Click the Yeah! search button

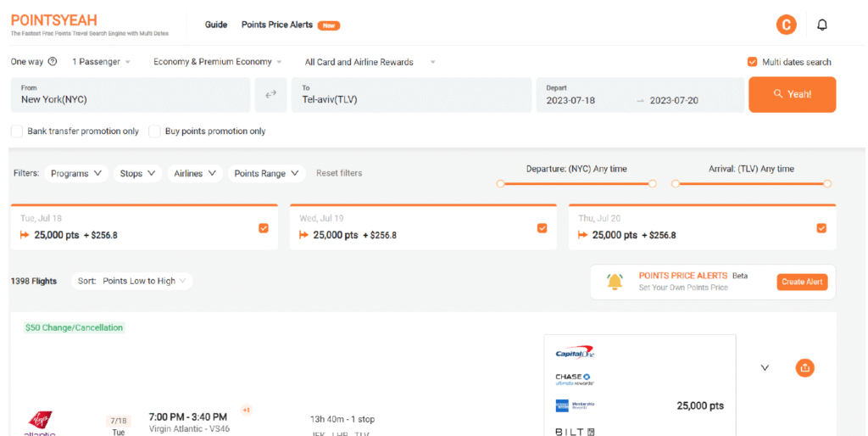point(793,95)
